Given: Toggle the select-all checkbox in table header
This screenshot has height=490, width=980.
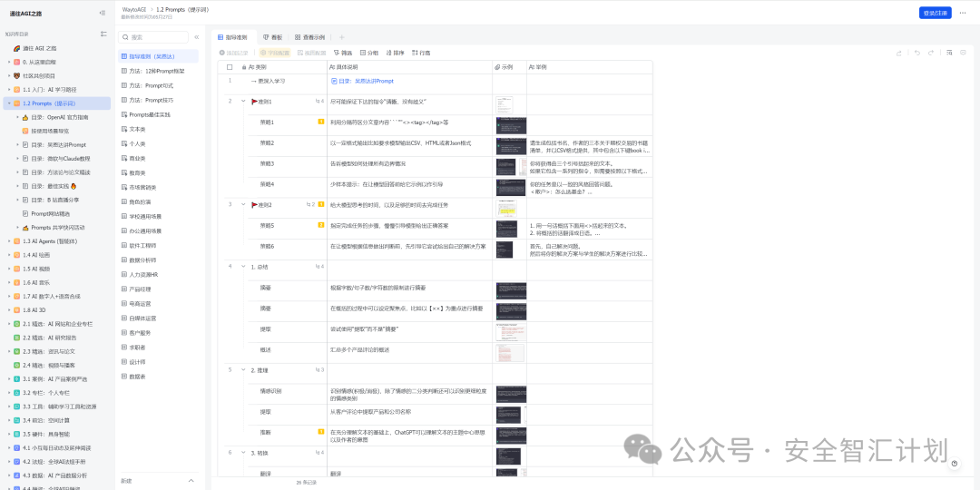Looking at the screenshot, I should (230, 67).
